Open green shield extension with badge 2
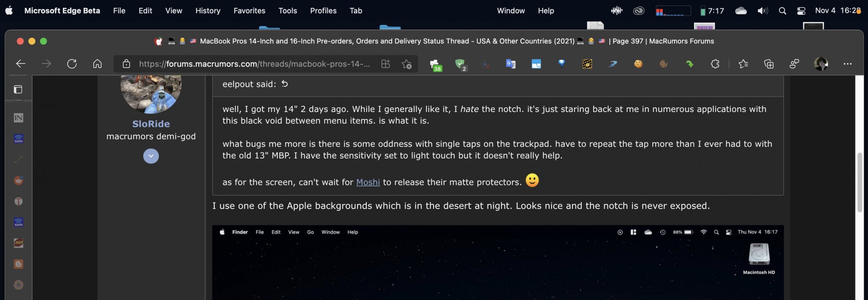868x300 pixels. click(461, 65)
